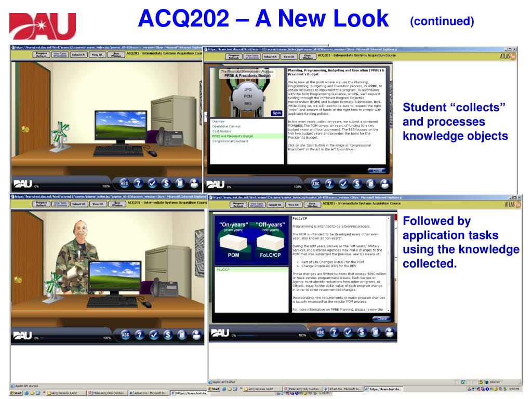The height and width of the screenshot is (399, 532).
Task: Open ATLAS Pro taskbar button beneath the soldier window
Action: tap(148, 393)
